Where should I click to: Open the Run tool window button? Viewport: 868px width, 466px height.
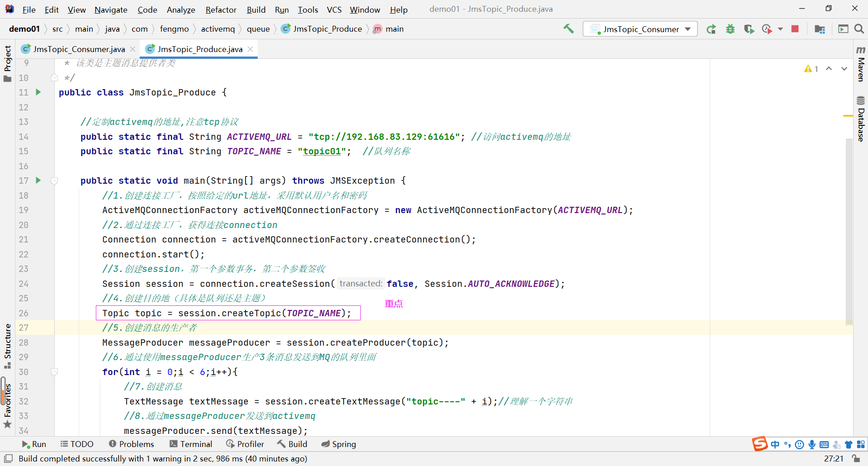(x=34, y=444)
